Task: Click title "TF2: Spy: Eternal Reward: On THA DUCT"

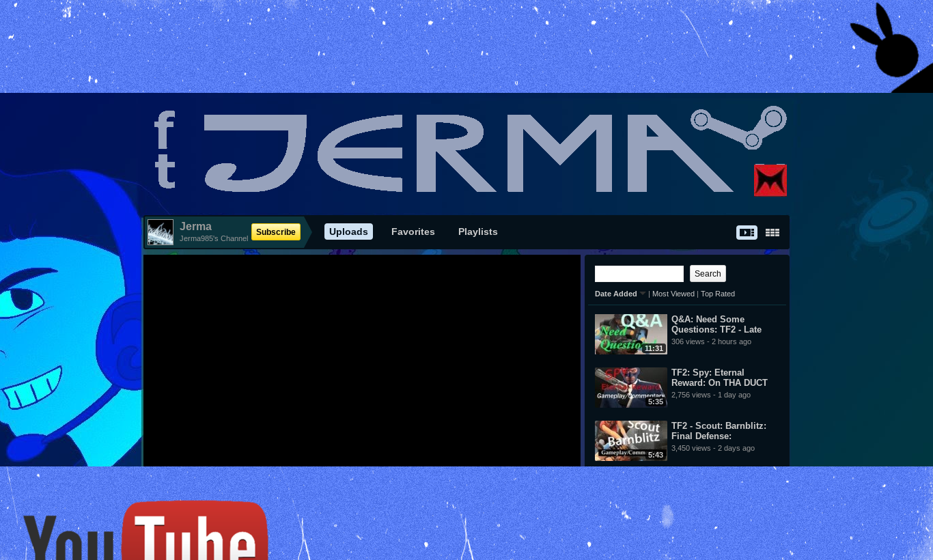Action: (x=720, y=378)
